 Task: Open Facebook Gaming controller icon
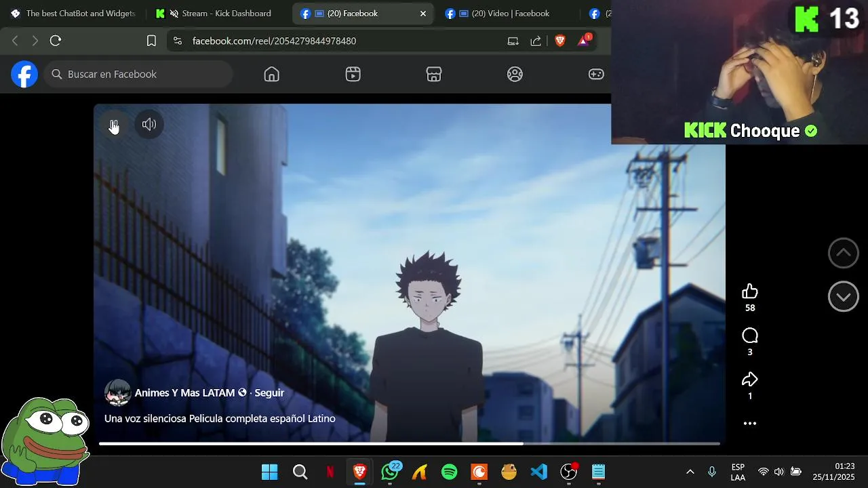[596, 75]
